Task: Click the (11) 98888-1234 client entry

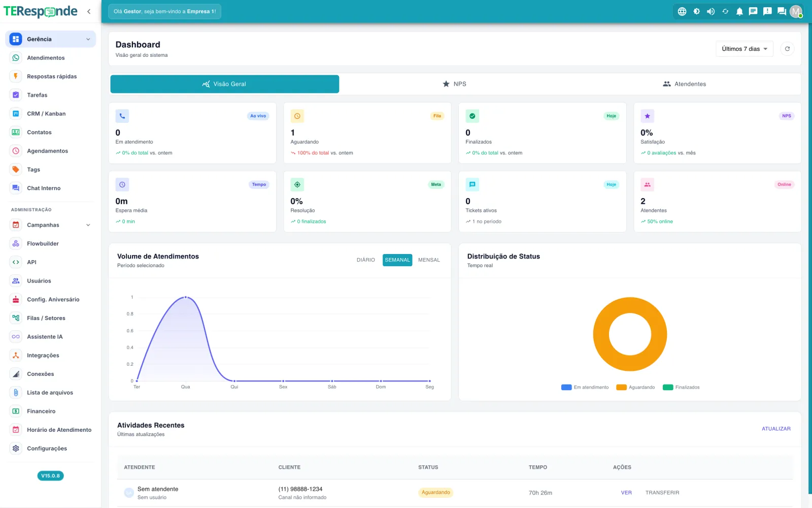Action: click(x=300, y=489)
